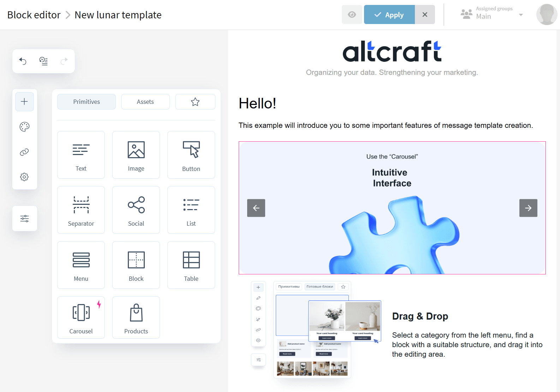Switch to the Primitives tab
This screenshot has width=560, height=392.
point(87,102)
